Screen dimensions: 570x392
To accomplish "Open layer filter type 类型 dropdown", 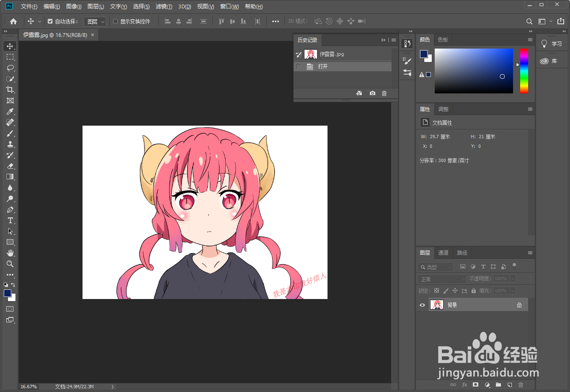I will click(436, 267).
